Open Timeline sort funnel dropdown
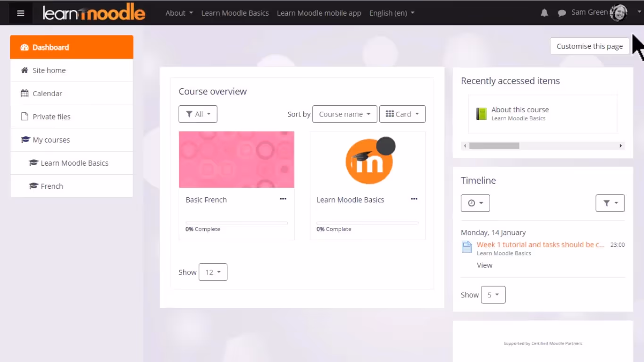Screen dimensions: 644x362 [610, 203]
